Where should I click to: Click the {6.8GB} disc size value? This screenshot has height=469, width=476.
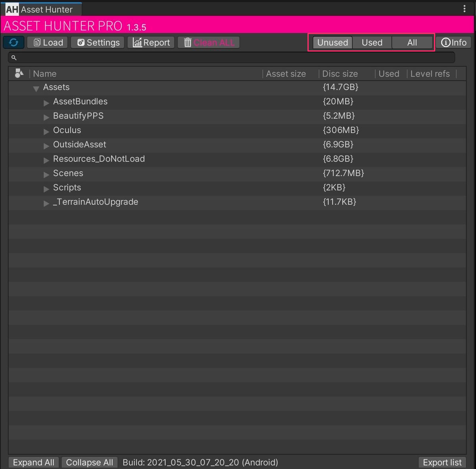338,159
